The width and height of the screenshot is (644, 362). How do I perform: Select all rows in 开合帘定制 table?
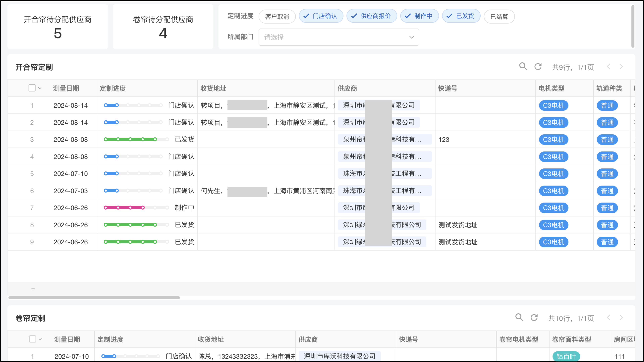[x=32, y=88]
